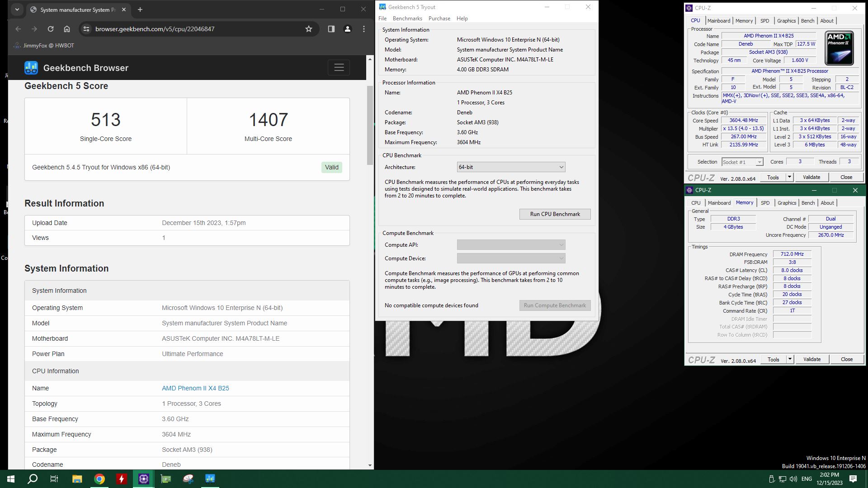Open the browser tab search dropdown
This screenshot has width=868, height=488.
[17, 9]
